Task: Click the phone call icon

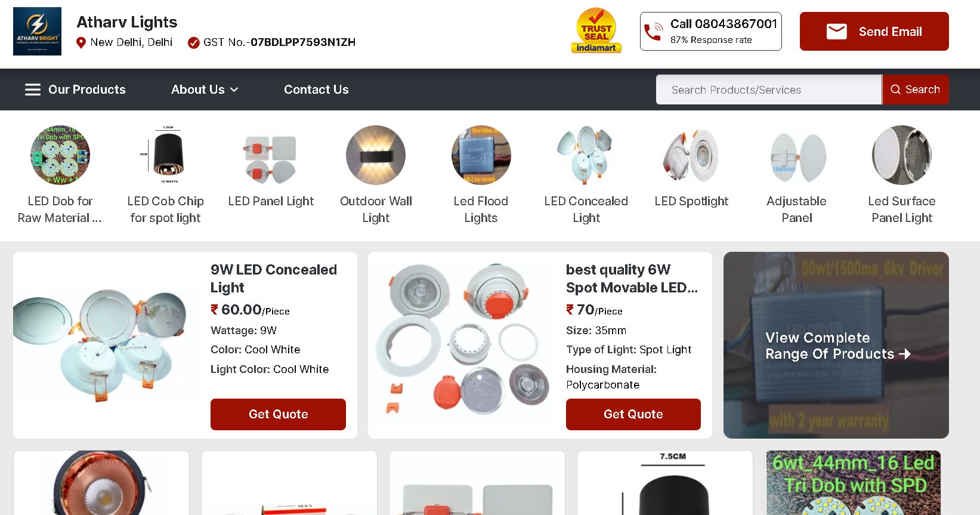Action: [x=654, y=31]
